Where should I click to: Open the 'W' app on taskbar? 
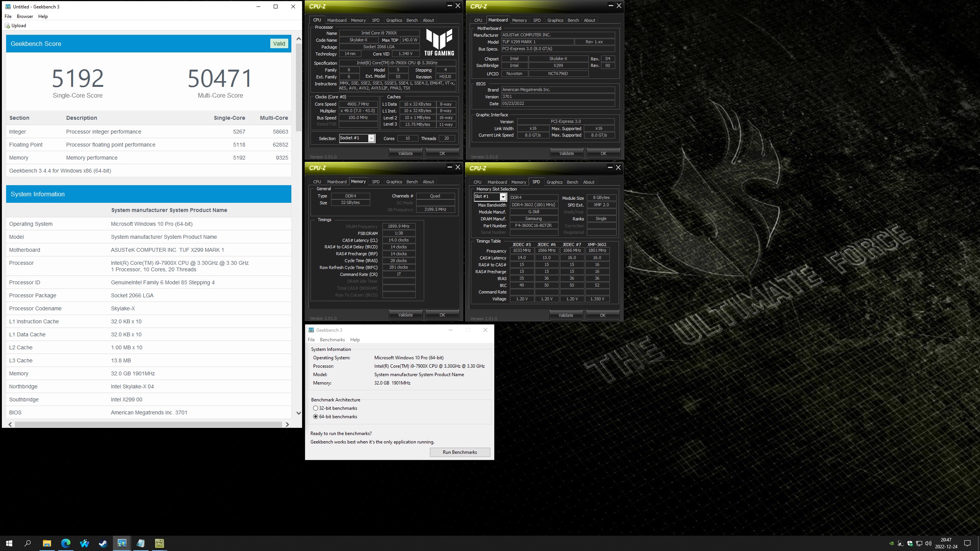[84, 543]
